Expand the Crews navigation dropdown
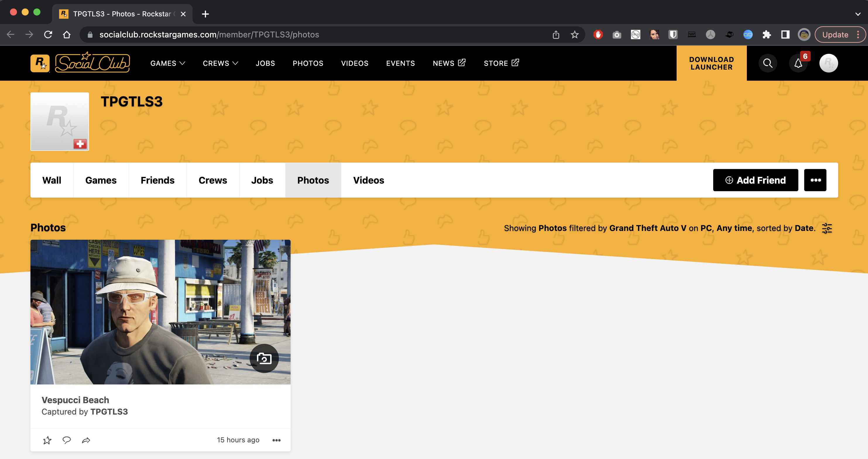Screen dimensions: 868x459 220,63
